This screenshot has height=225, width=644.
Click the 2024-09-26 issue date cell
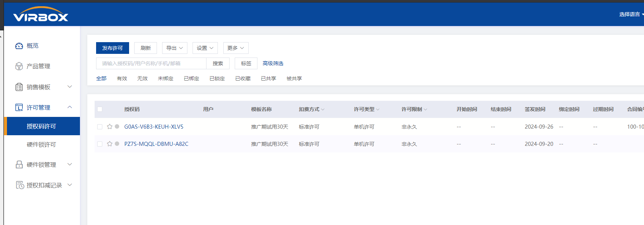coord(539,127)
